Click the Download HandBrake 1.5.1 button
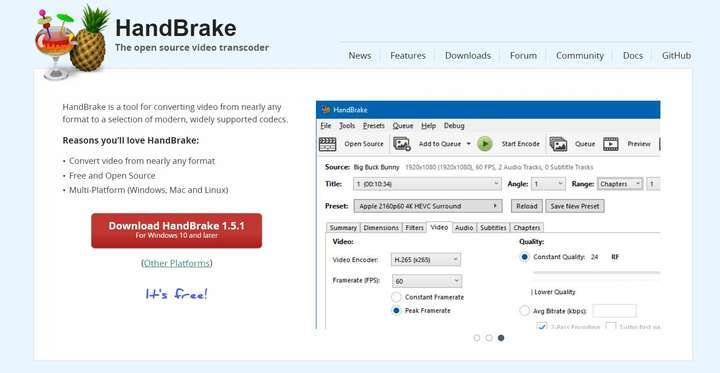The width and height of the screenshot is (720, 373). point(176,231)
